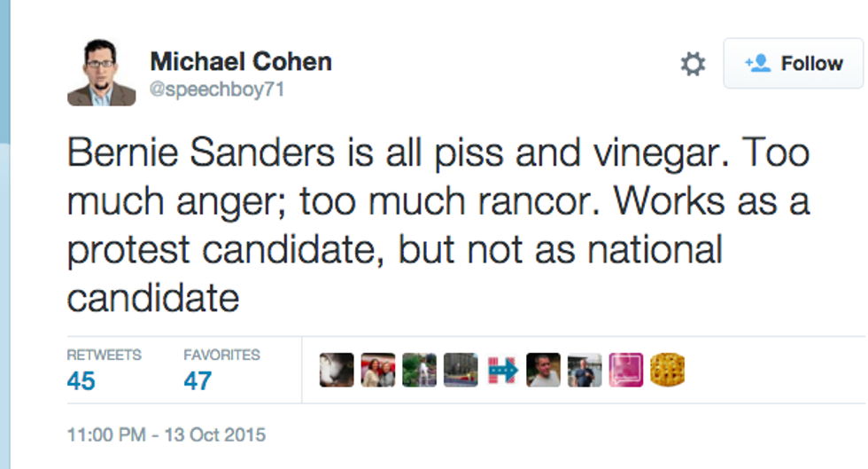The width and height of the screenshot is (868, 469).
Task: View the 45 retweets list
Action: coord(81,381)
